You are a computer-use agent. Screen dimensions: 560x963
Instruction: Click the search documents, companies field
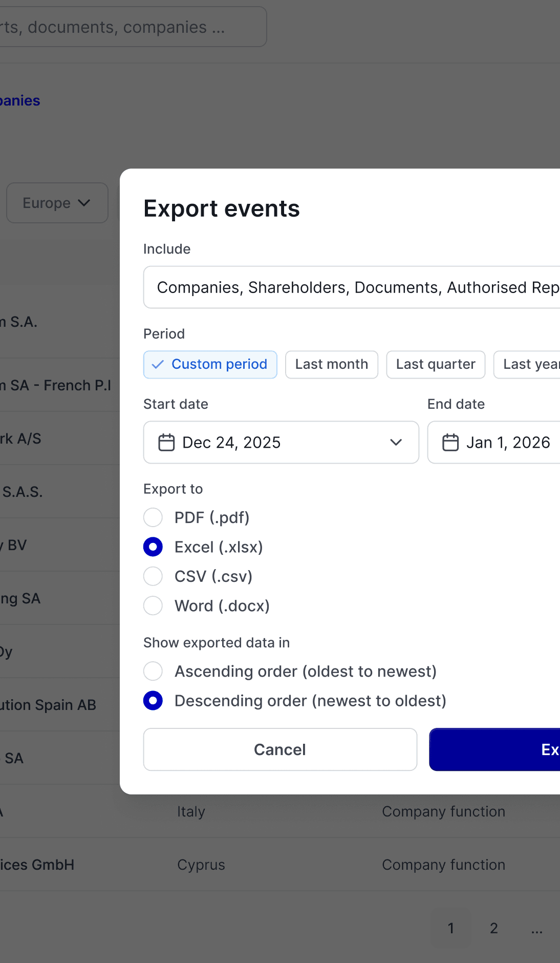point(128,27)
